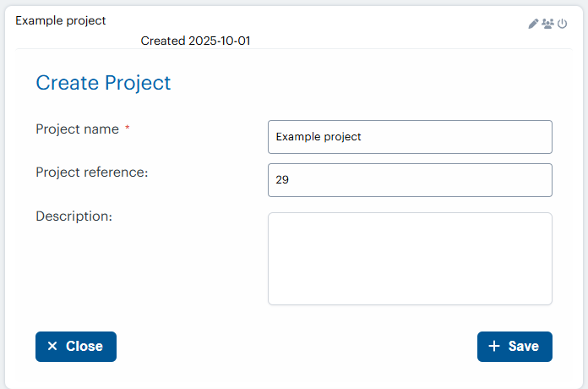Click the "Project reference:" label
Viewport: 588px width, 389px height.
click(x=92, y=173)
